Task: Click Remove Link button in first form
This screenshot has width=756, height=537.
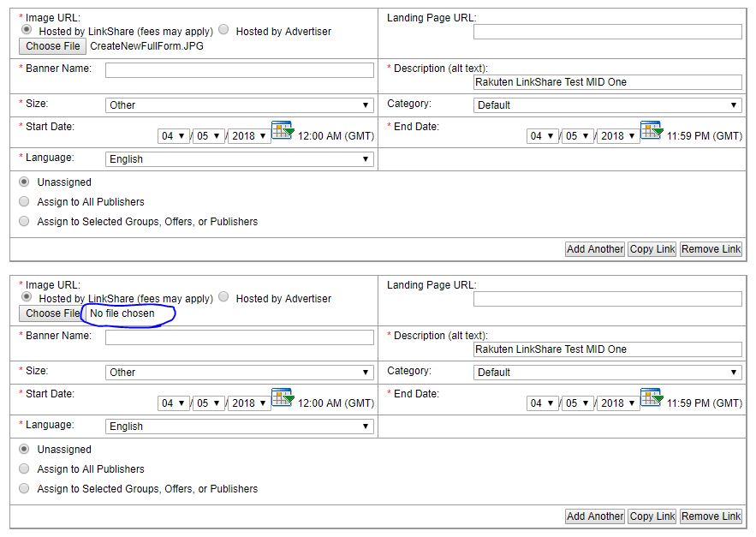Action: [711, 249]
